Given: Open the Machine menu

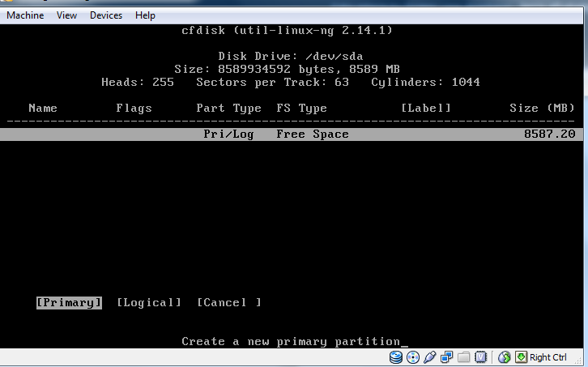Looking at the screenshot, I should click(25, 15).
